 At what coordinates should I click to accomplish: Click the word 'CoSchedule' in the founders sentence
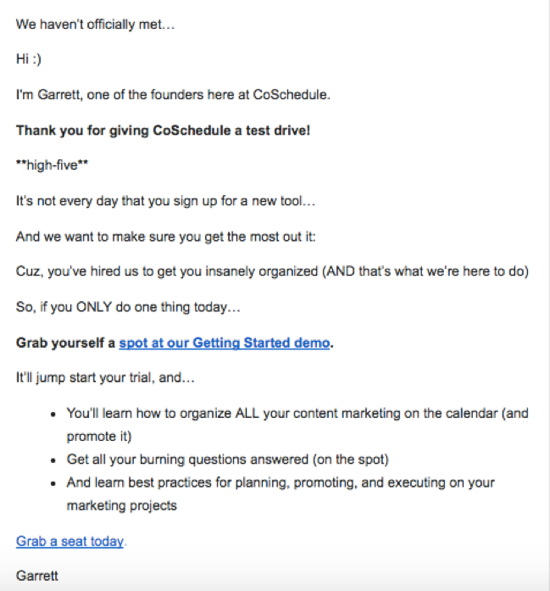pos(291,95)
